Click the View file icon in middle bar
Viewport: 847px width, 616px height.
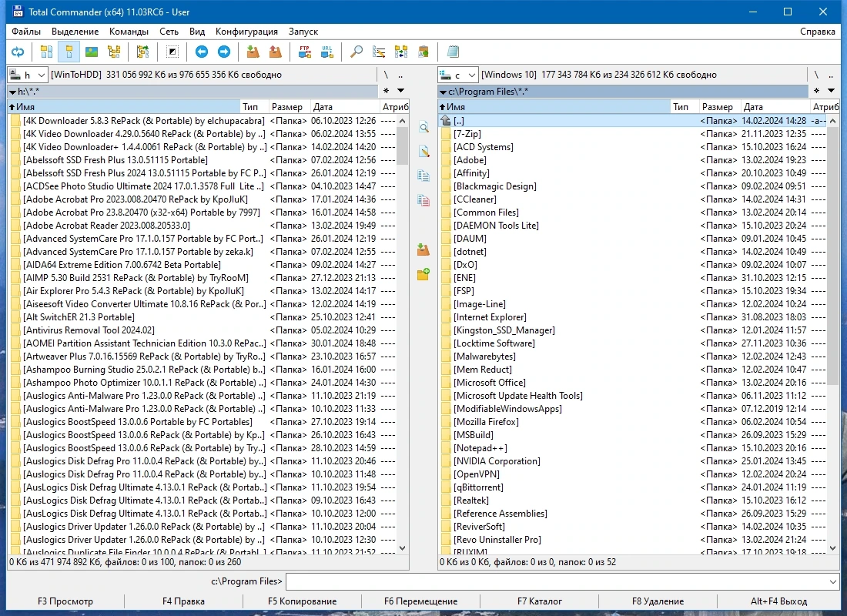(424, 128)
